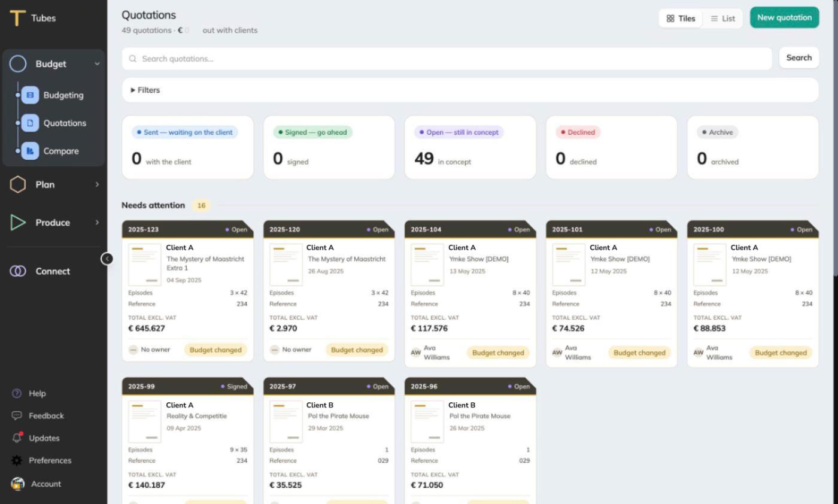Expand the Plan menu chevron
Image resolution: width=838 pixels, height=504 pixels.
click(x=97, y=184)
